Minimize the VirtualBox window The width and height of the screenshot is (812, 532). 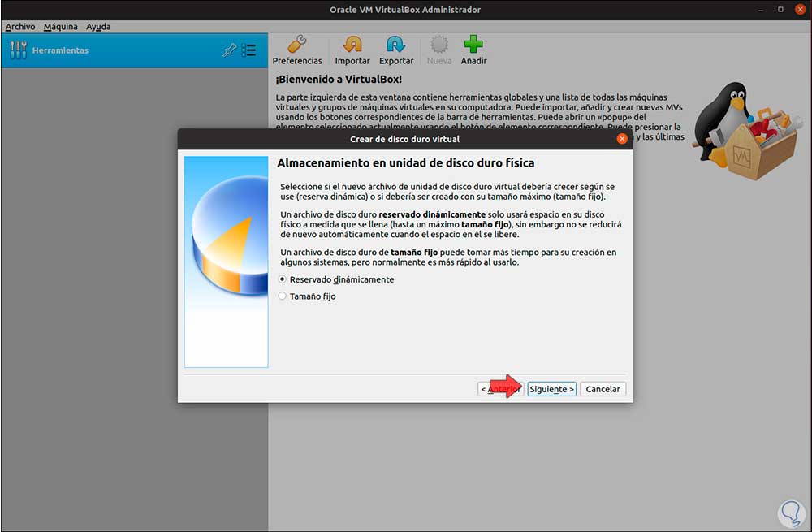(x=761, y=10)
